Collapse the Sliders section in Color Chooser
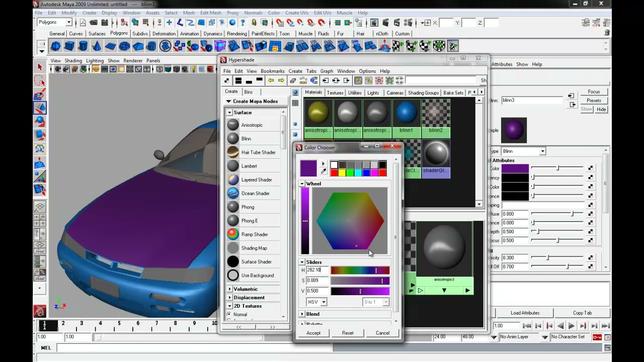 click(x=302, y=262)
